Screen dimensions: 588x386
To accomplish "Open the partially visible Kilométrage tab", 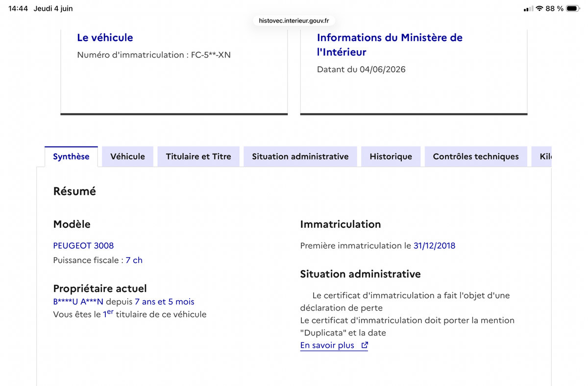I will pos(542,157).
